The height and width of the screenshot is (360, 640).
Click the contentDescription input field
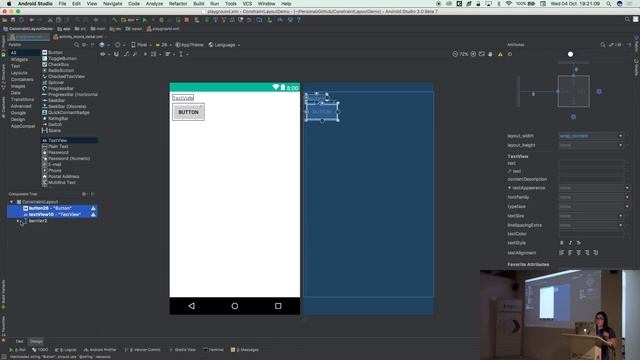click(591, 179)
